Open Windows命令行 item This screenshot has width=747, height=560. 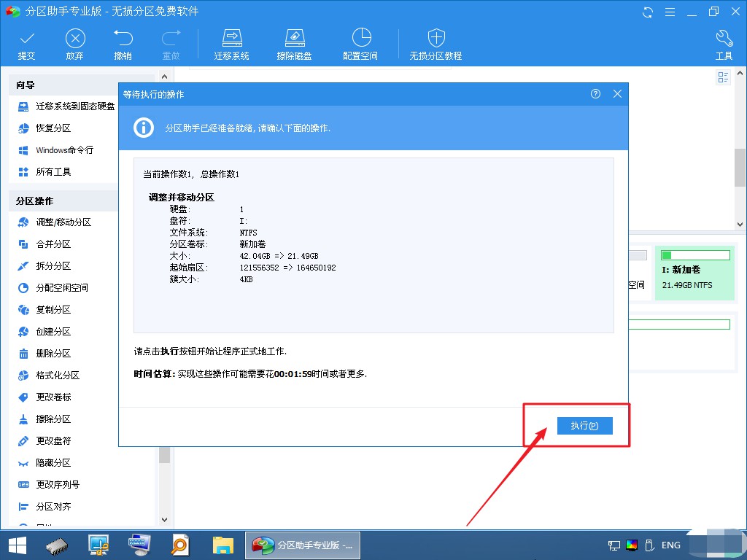coord(55,150)
